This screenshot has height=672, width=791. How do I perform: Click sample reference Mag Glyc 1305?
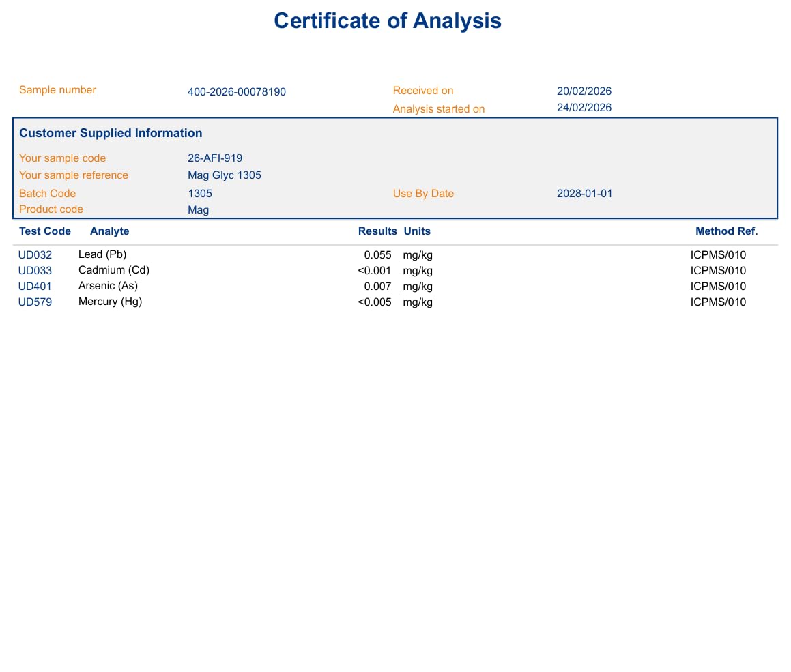point(224,175)
